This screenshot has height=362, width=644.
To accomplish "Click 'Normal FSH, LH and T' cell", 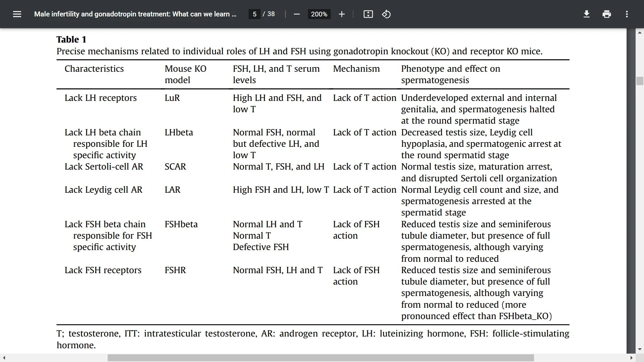I will [278, 270].
